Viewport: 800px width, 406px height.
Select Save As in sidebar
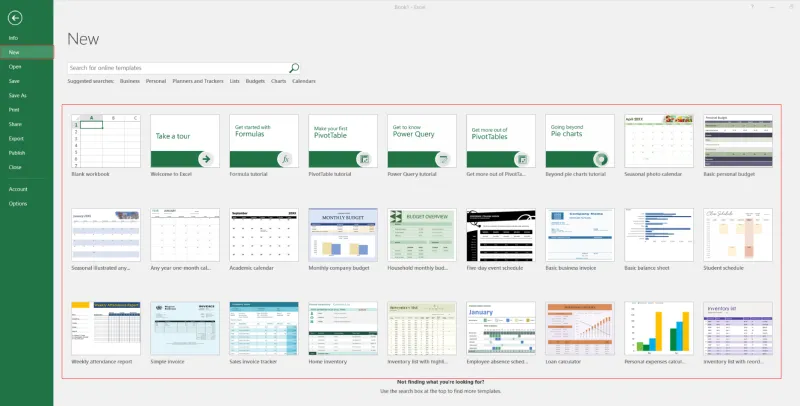[x=18, y=95]
